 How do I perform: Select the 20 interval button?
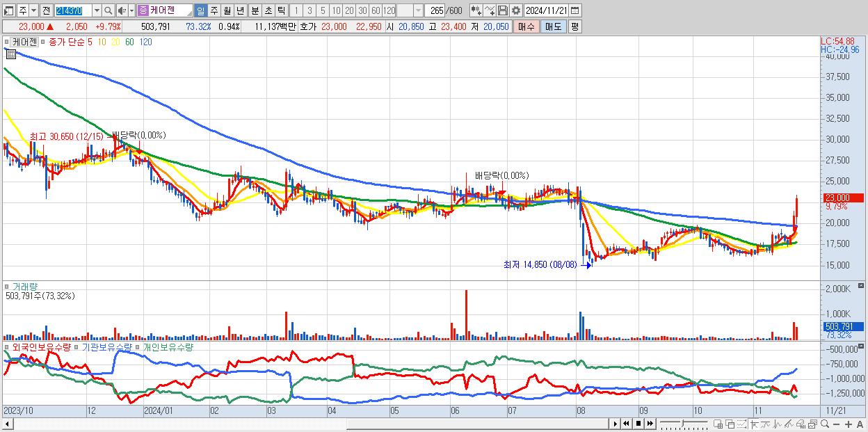click(x=349, y=10)
